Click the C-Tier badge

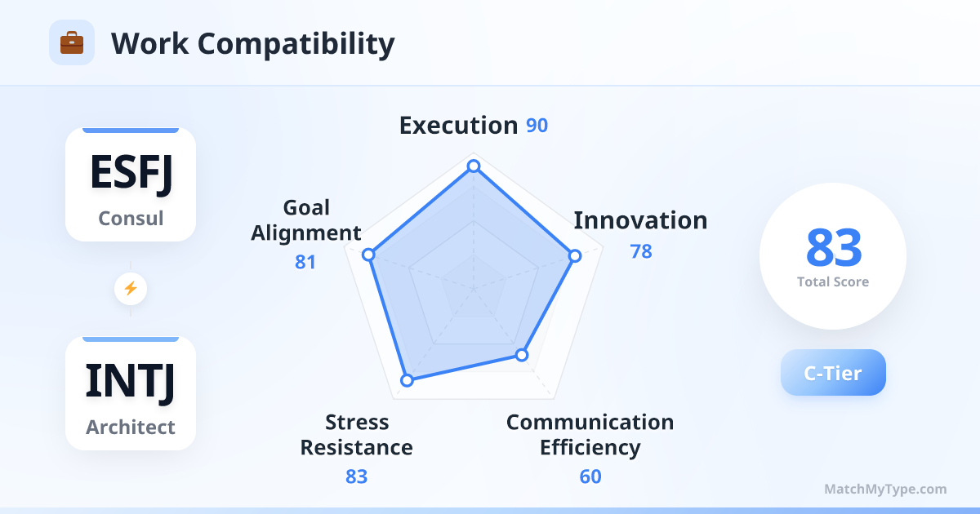[833, 373]
